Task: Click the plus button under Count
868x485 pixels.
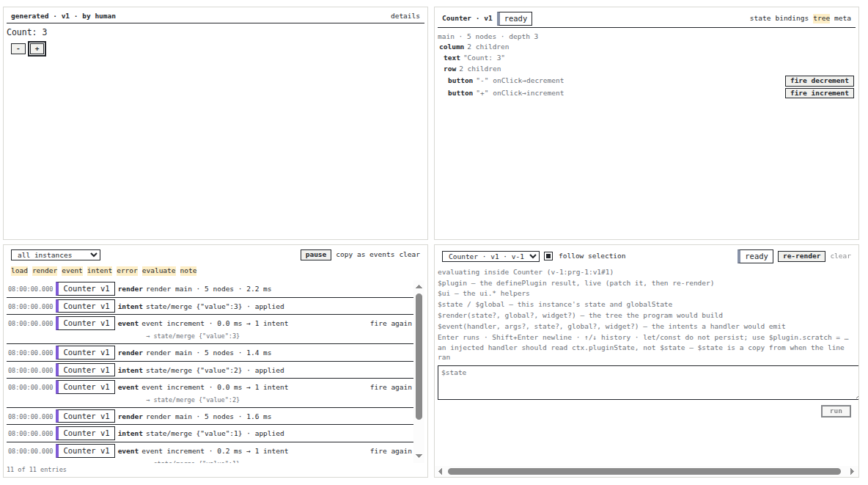Action: (x=37, y=48)
